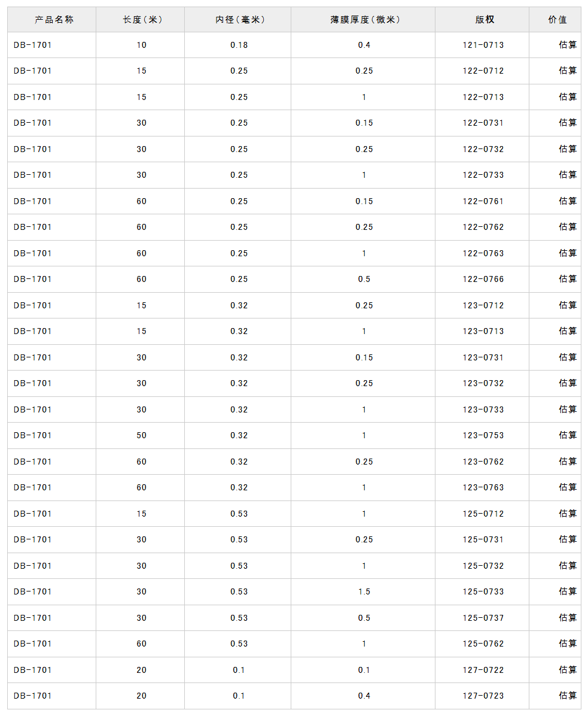Screen dimensions: 588x719
Task: Click part number 123-0712
Action: tap(483, 305)
